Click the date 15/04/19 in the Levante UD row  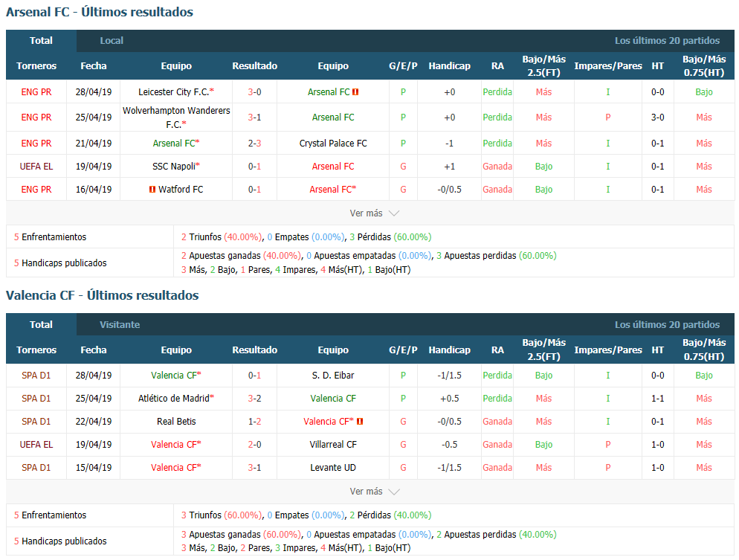(x=94, y=468)
